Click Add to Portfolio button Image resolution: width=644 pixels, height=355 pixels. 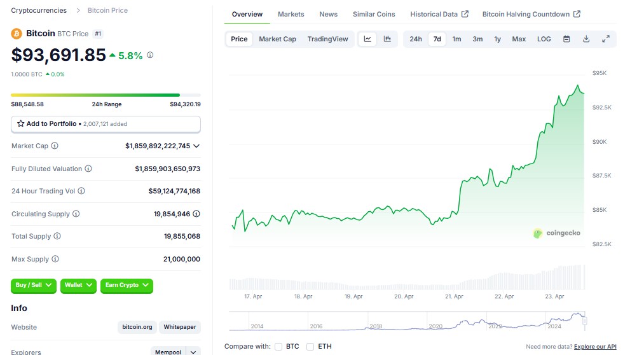[106, 124]
